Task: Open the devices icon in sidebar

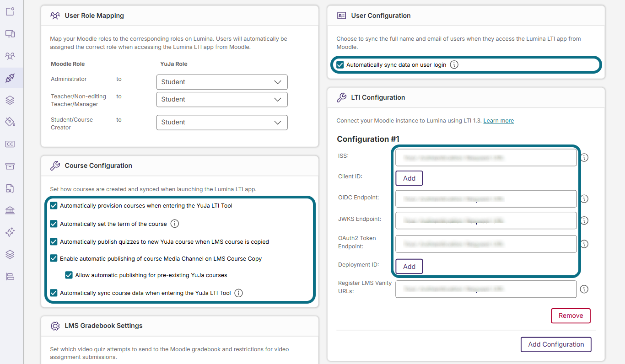Action: [x=10, y=34]
